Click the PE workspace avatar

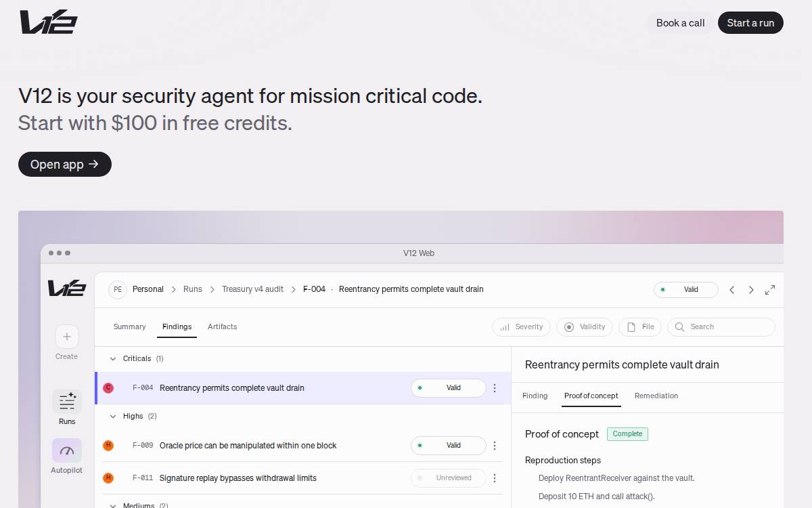[x=118, y=289]
